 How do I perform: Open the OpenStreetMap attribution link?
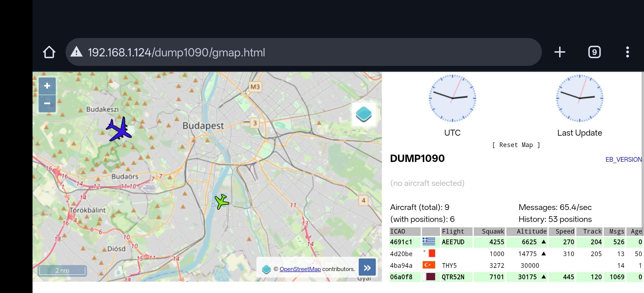300,269
